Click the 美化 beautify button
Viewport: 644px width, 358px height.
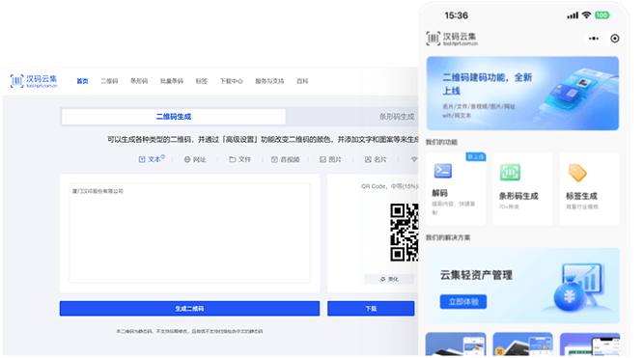pos(389,279)
